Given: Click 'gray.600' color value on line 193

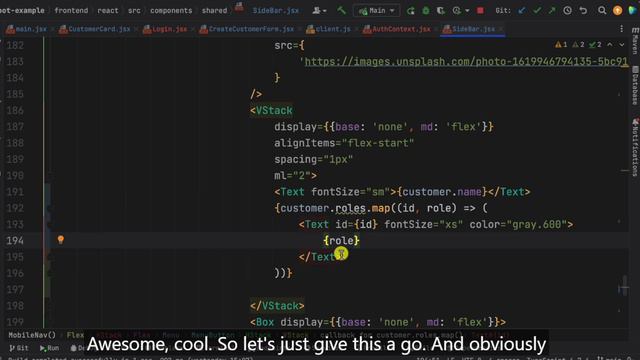Looking at the screenshot, I should (538, 224).
